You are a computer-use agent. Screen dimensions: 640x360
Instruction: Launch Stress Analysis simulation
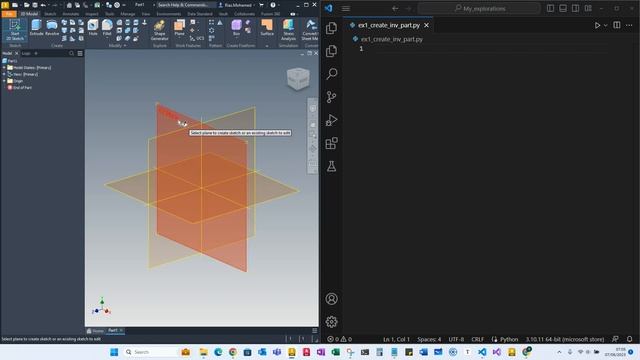pyautogui.click(x=288, y=30)
